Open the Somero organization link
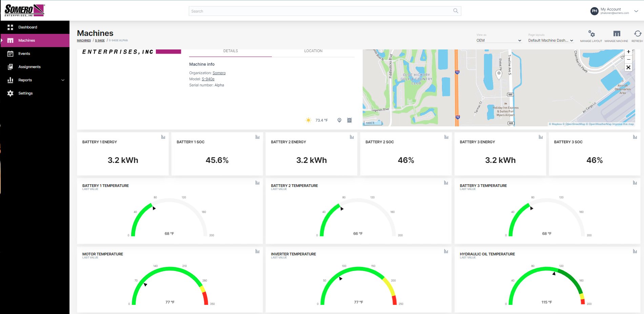 tap(219, 73)
